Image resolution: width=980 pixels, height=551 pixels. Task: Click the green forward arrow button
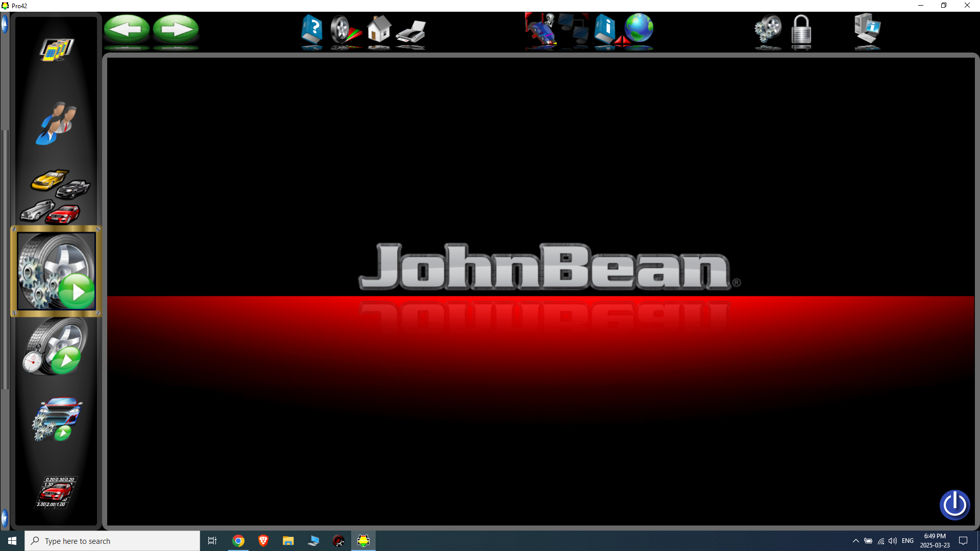(x=176, y=29)
